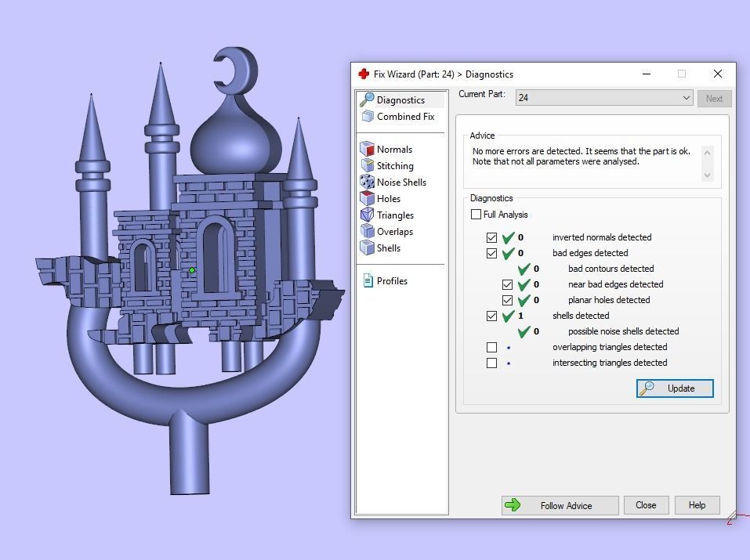Enable overlapping triangles detected checkbox

pyautogui.click(x=491, y=347)
